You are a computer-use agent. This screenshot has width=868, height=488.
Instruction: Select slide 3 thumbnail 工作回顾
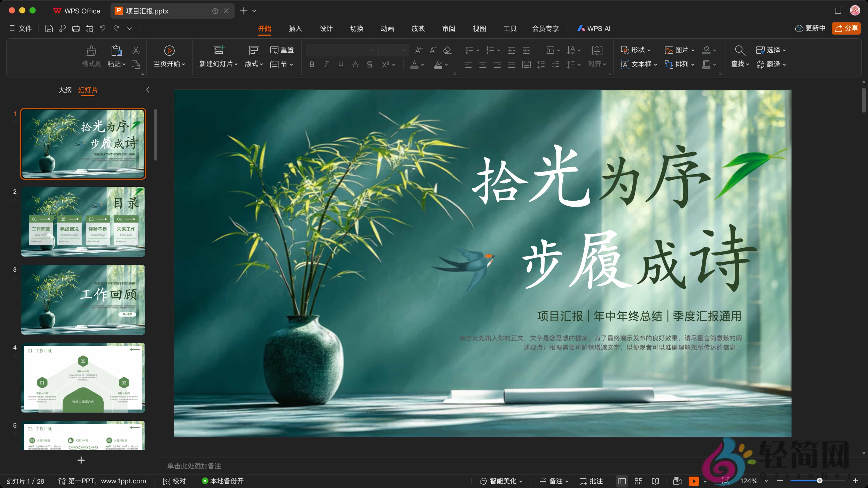pos(83,300)
